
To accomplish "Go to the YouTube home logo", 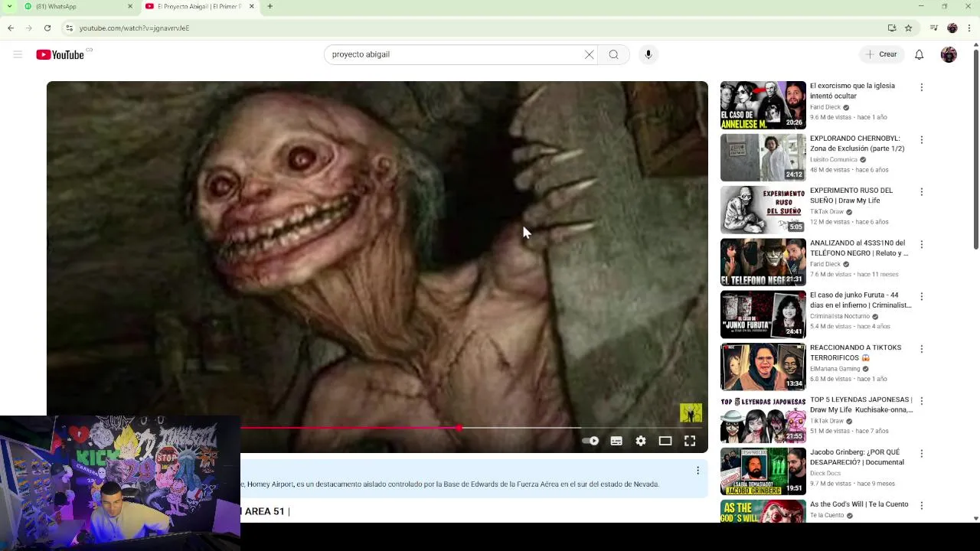I will pos(60,54).
